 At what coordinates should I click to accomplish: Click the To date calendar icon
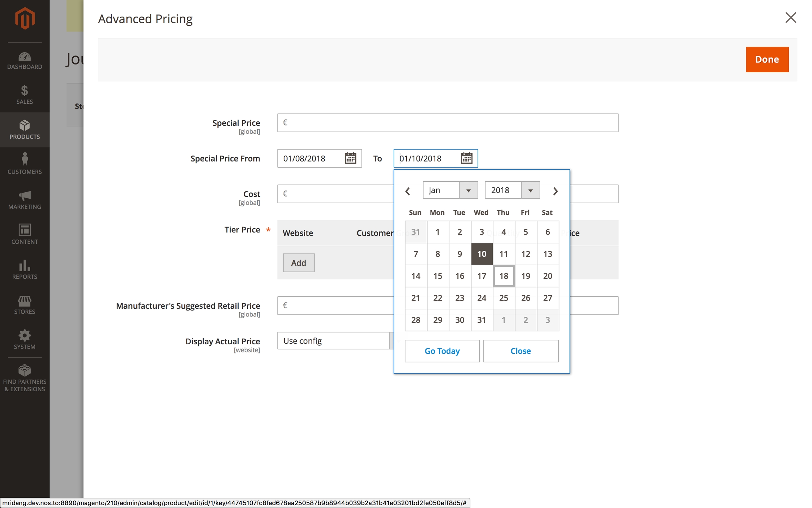click(x=466, y=158)
